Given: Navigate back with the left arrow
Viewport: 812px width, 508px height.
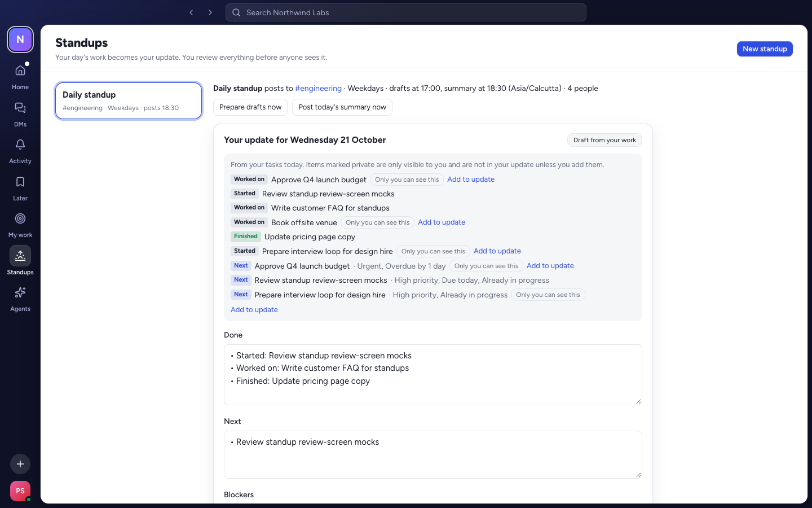Looking at the screenshot, I should click(x=191, y=12).
